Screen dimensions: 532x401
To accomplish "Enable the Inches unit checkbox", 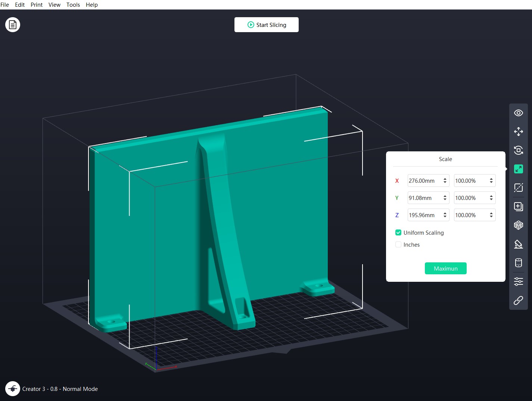I will click(398, 244).
